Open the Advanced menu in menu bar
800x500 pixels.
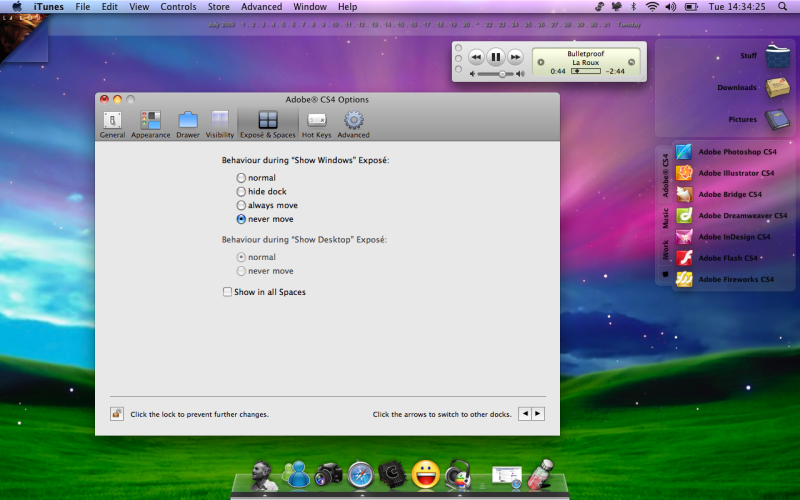(x=261, y=7)
